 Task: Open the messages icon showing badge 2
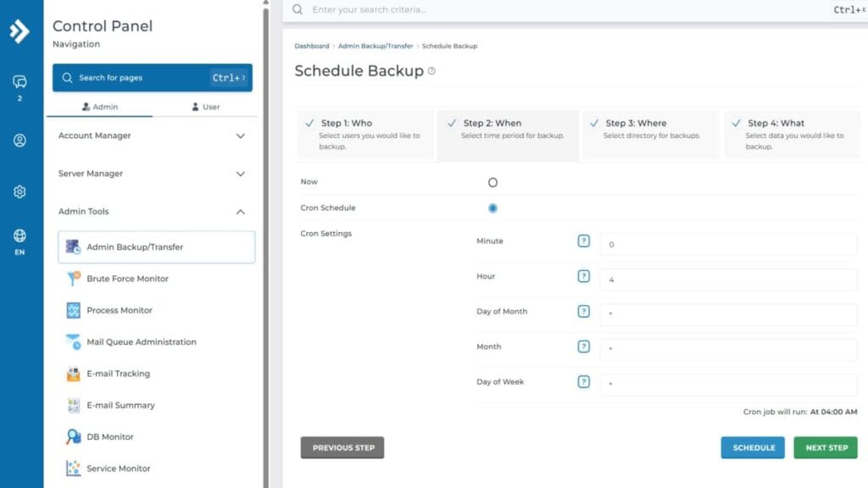19,80
